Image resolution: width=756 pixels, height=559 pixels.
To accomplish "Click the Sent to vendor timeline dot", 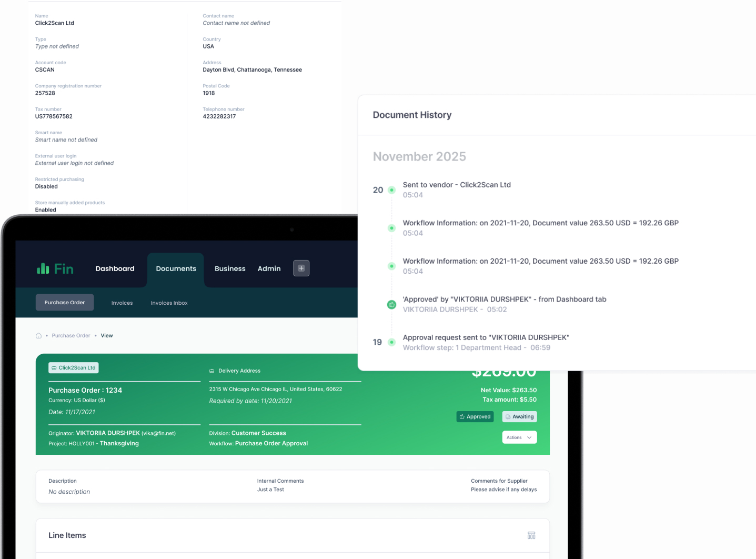I will [x=391, y=190].
